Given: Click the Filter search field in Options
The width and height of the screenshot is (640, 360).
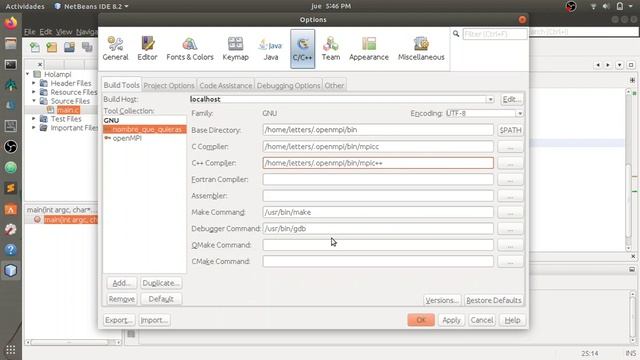Looking at the screenshot, I should coord(495,34).
